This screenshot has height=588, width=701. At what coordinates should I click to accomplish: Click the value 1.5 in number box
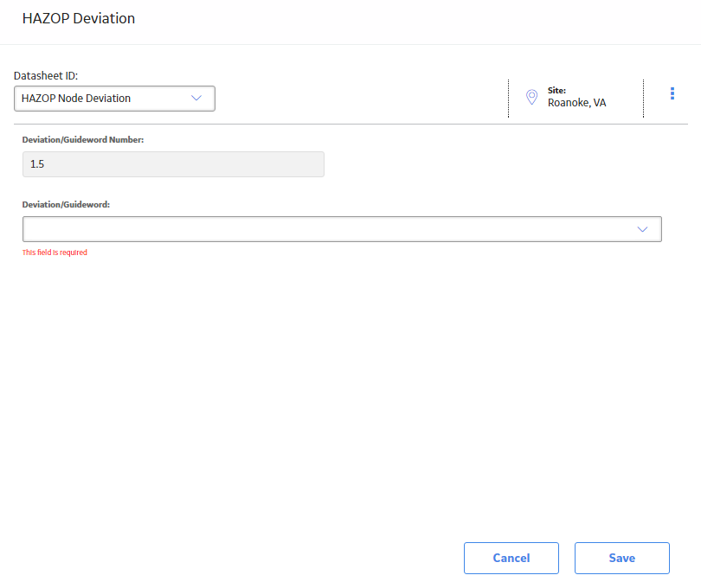pyautogui.click(x=37, y=164)
